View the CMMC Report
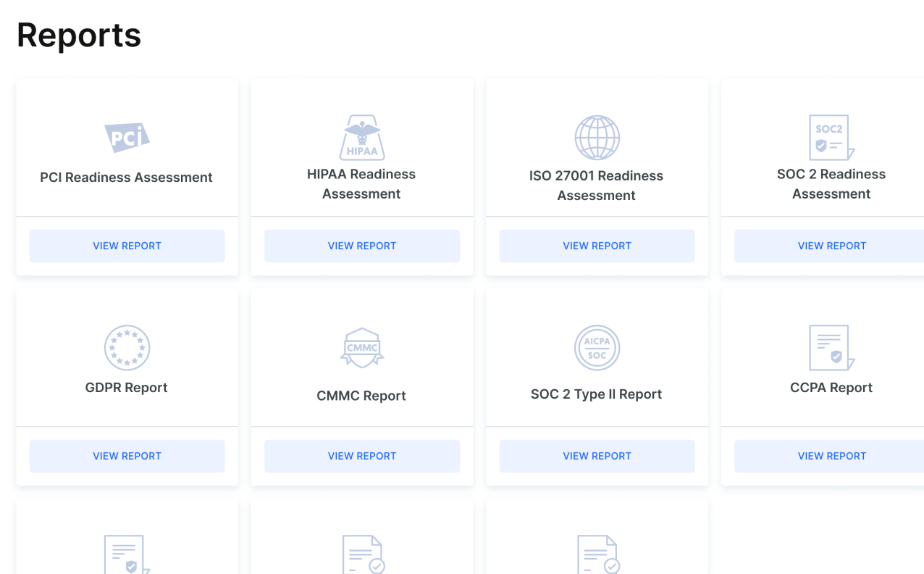 pyautogui.click(x=361, y=456)
